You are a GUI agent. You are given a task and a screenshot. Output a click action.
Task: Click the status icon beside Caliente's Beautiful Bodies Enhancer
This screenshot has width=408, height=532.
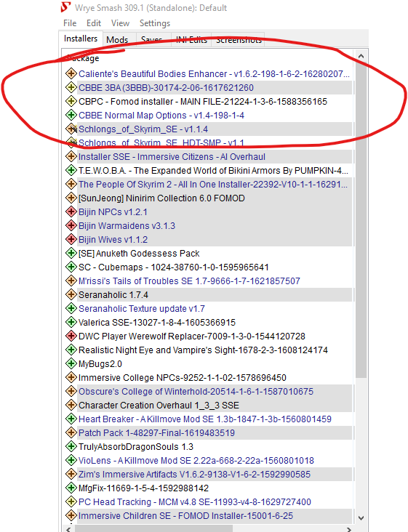(71, 73)
